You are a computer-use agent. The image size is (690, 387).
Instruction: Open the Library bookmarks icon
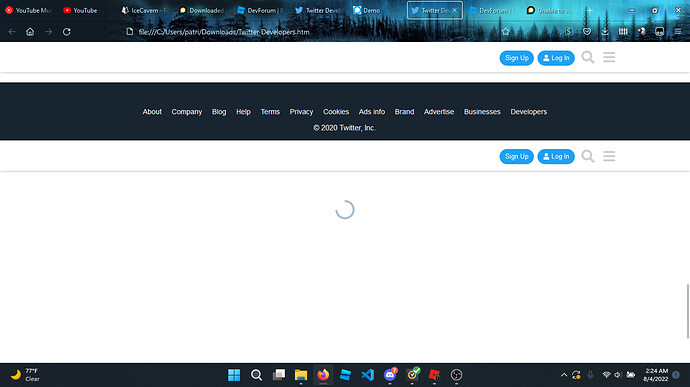(x=623, y=32)
